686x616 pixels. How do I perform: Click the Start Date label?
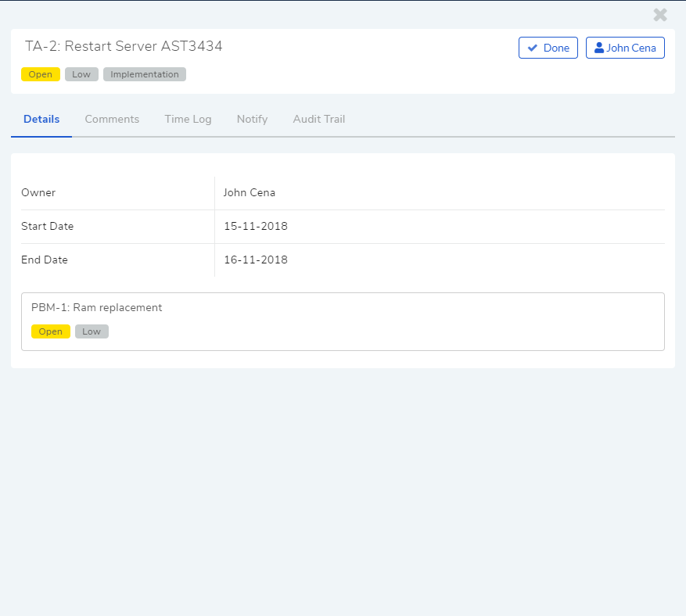(47, 226)
